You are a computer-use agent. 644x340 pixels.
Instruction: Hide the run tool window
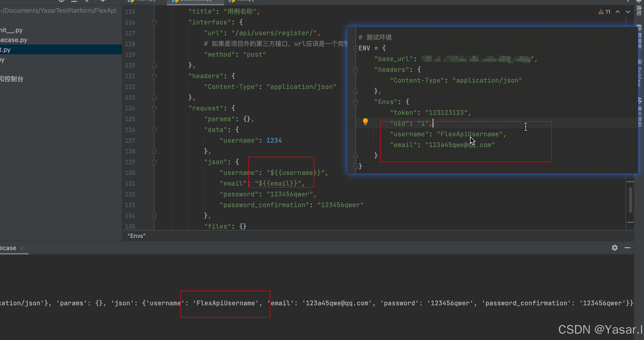(627, 248)
